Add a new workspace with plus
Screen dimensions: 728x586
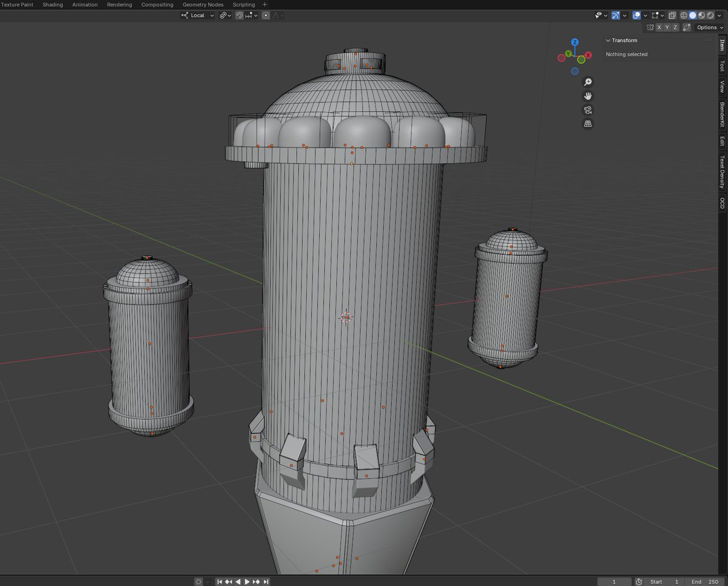point(265,4)
